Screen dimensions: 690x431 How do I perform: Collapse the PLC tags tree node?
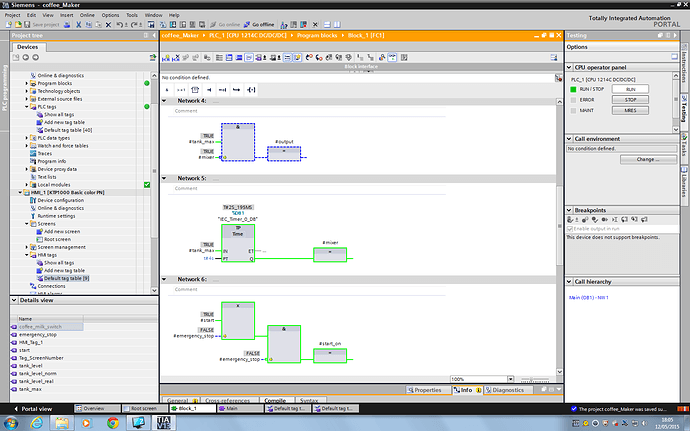click(x=26, y=107)
